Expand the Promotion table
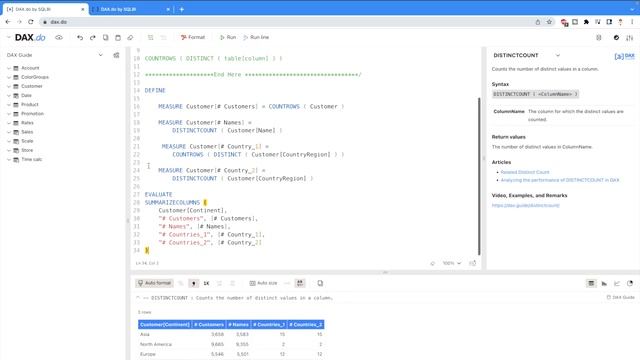This screenshot has width=640, height=360. pos(9,114)
